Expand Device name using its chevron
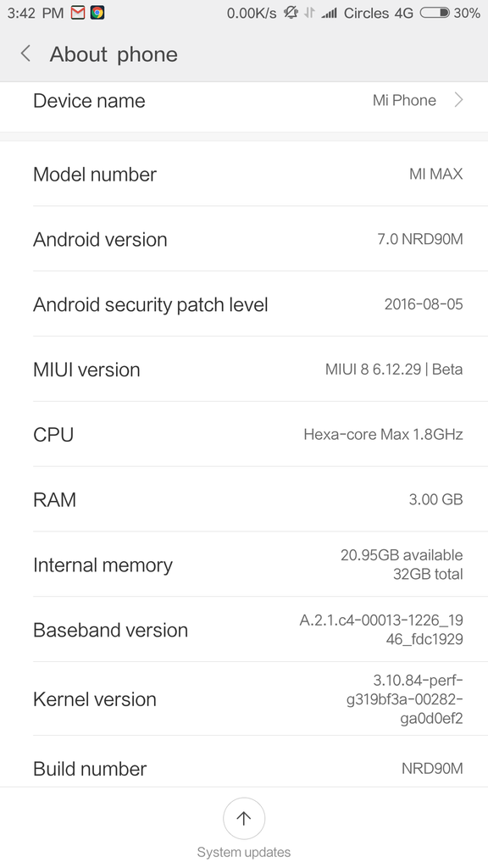Viewport: 488px width, 868px height. point(457,100)
